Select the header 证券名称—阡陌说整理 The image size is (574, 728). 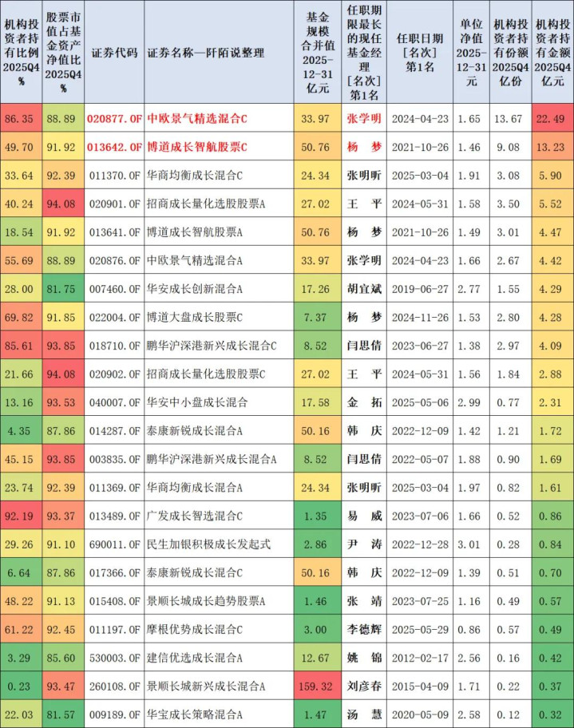206,53
